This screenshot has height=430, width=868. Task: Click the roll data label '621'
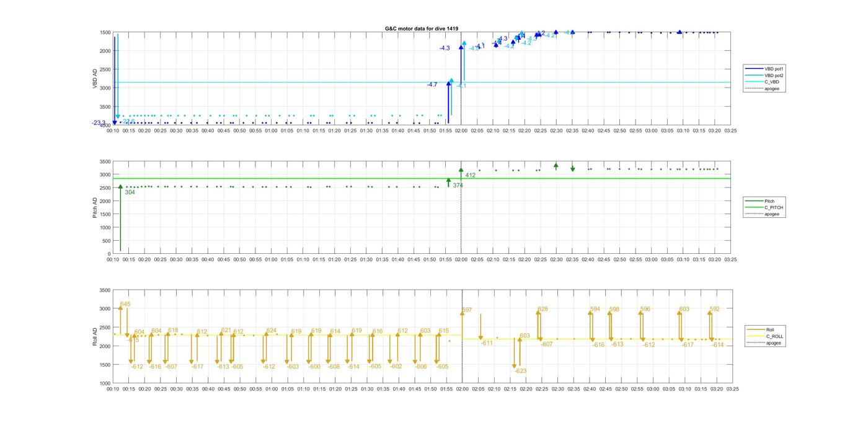(x=226, y=330)
